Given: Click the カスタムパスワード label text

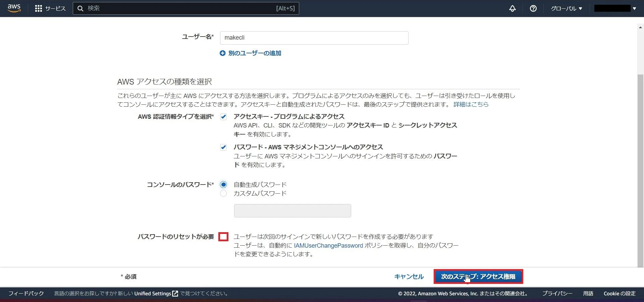Looking at the screenshot, I should tap(260, 193).
